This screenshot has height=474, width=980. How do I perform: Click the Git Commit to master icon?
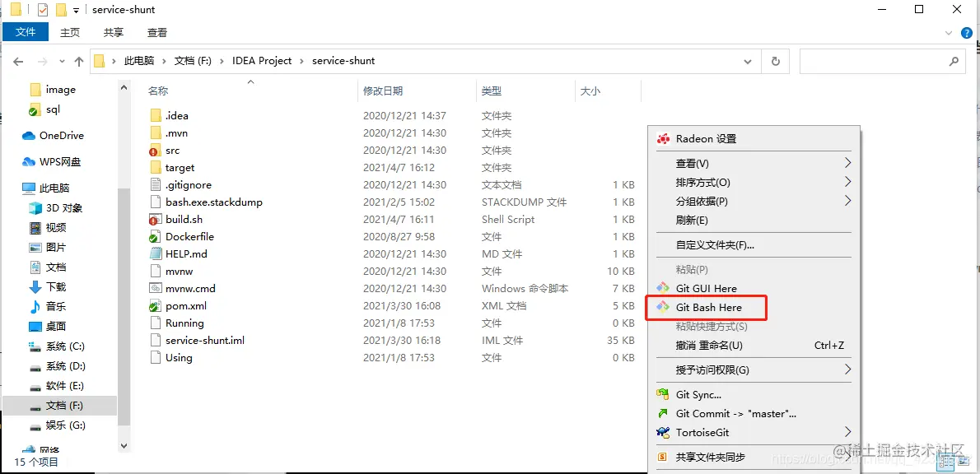(x=661, y=413)
